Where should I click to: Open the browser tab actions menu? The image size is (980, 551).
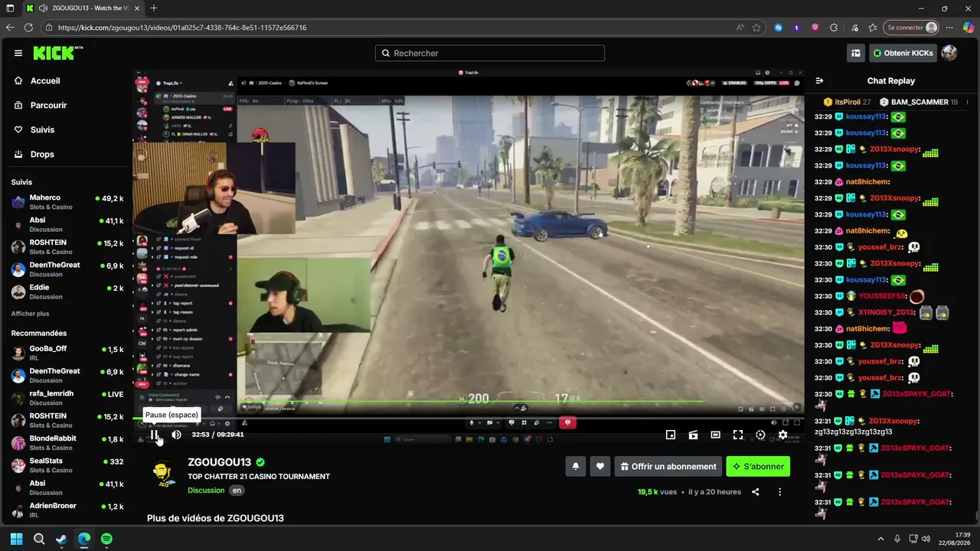coord(10,8)
